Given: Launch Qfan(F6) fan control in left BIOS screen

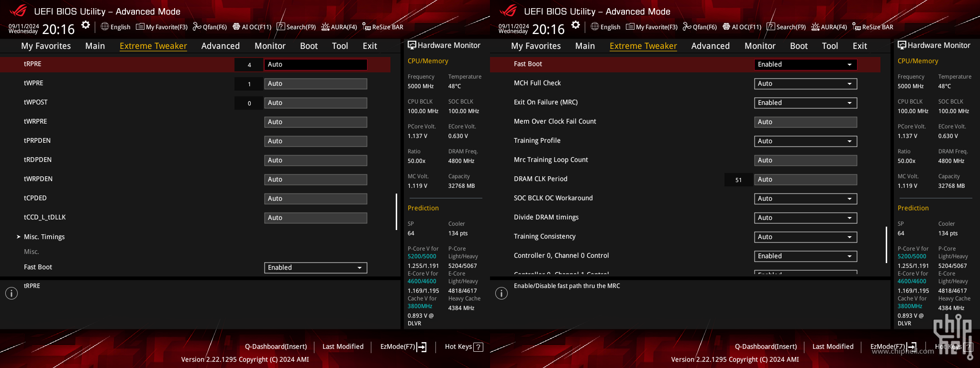Looking at the screenshot, I should pos(210,27).
